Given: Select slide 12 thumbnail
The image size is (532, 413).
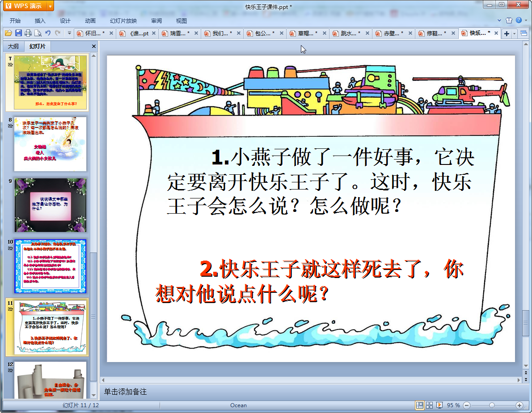Looking at the screenshot, I should pyautogui.click(x=50, y=380).
